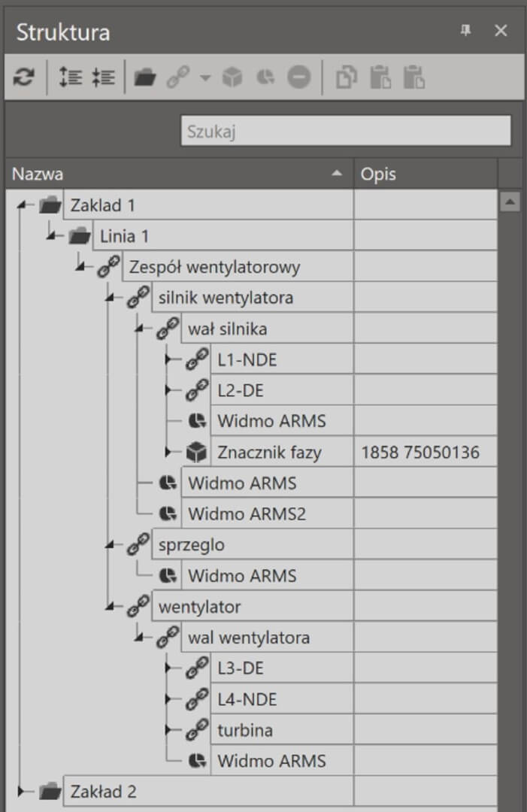Image resolution: width=527 pixels, height=812 pixels.
Task: Click the add link element icon
Action: point(178,77)
